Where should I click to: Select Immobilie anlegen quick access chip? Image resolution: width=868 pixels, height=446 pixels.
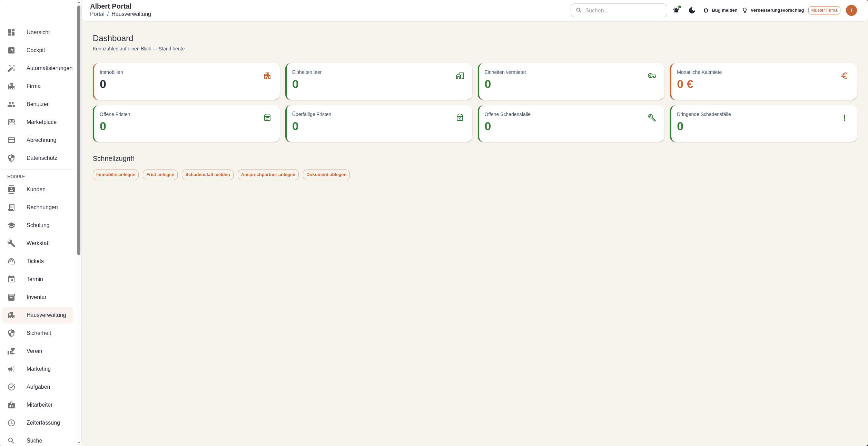[116, 175]
